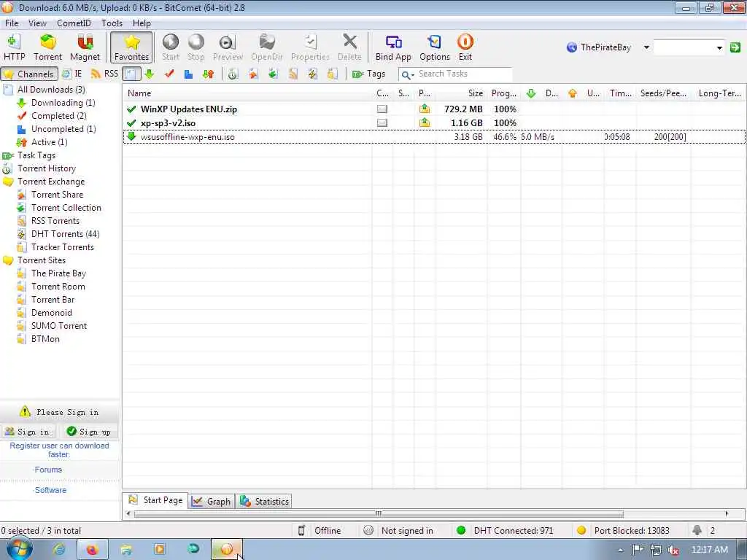
Task: Sort tasks by Name column header
Action: tap(248, 93)
